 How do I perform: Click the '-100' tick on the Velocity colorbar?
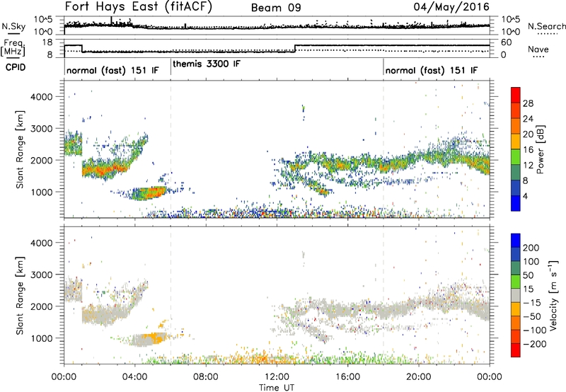535,330
